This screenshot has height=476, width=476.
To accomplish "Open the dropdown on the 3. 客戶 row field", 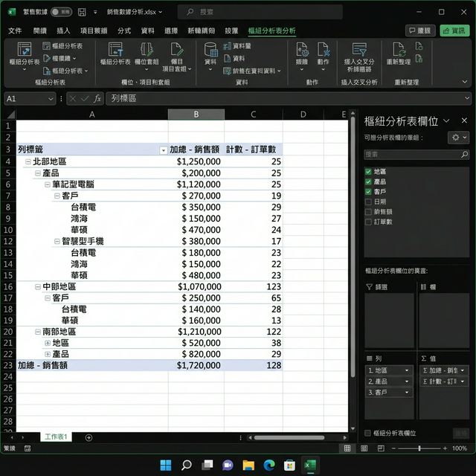I will (x=407, y=393).
